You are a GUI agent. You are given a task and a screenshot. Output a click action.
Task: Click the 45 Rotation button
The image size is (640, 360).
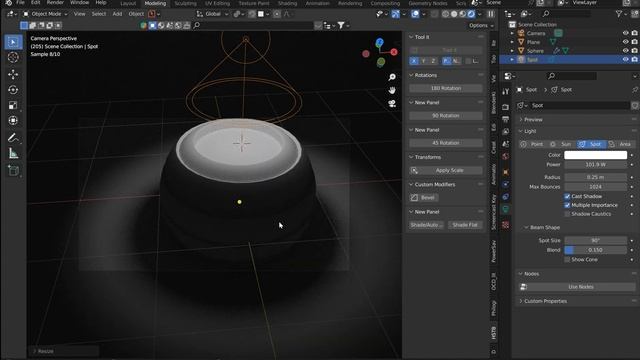[446, 143]
